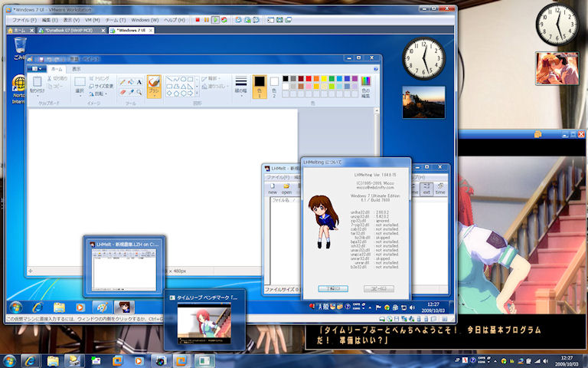Toggle the LHMelt ext sort button
Viewport: 588px width, 368px height.
[426, 189]
